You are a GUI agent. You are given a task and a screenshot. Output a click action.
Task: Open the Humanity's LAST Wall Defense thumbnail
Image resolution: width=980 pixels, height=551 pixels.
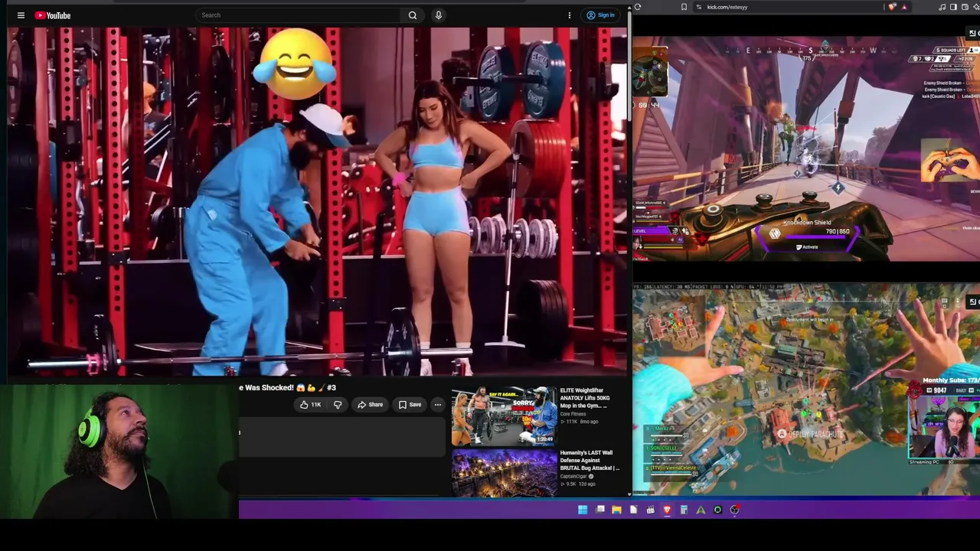click(x=504, y=474)
